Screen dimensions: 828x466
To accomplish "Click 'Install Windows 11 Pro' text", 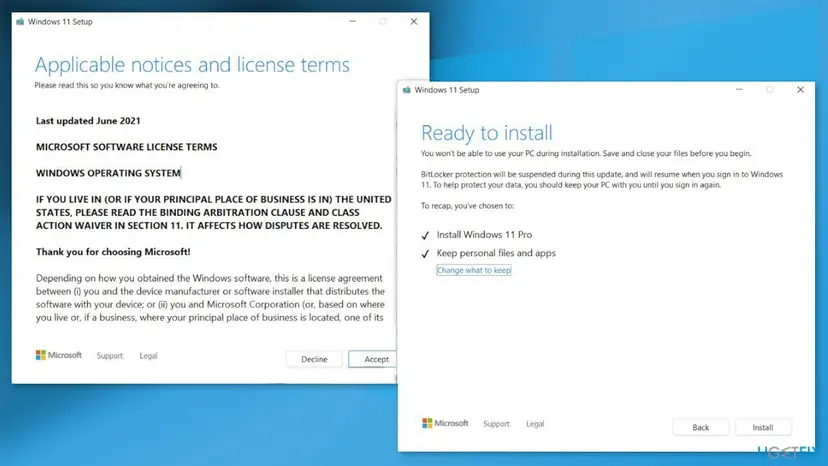I will click(484, 235).
